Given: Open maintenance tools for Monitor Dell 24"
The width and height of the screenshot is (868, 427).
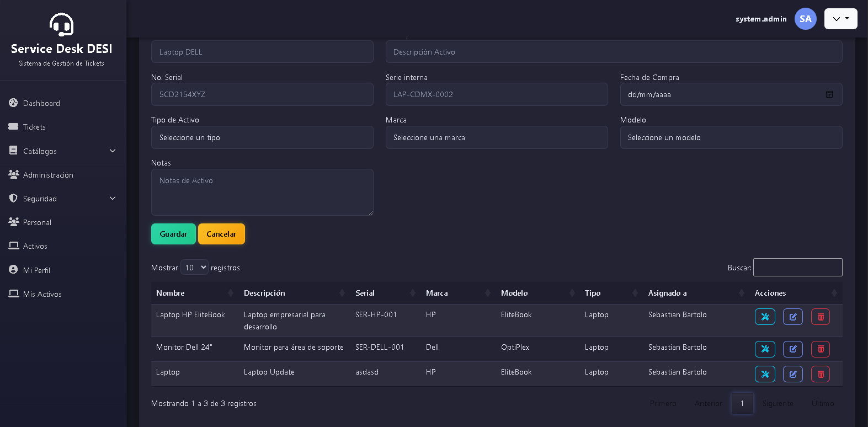Looking at the screenshot, I should click(765, 349).
